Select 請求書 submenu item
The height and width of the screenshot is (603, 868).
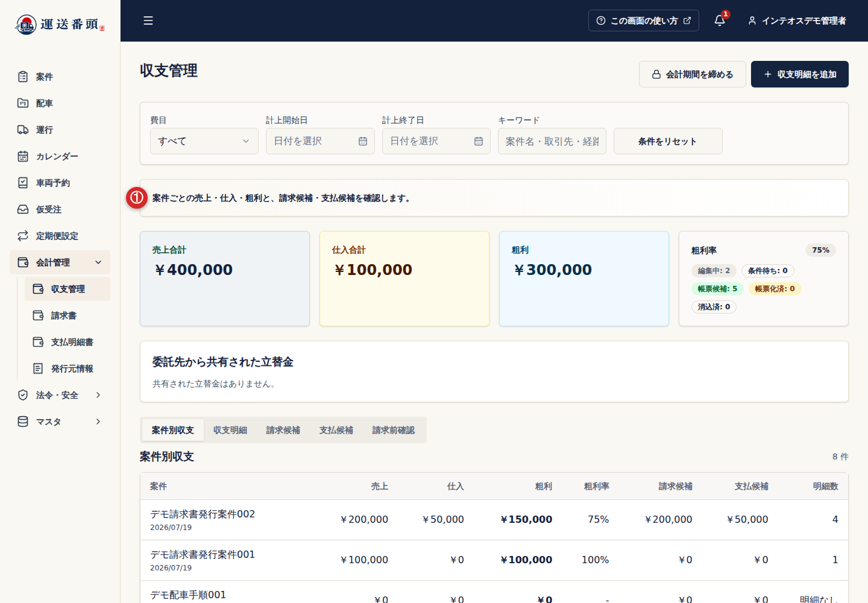point(68,315)
